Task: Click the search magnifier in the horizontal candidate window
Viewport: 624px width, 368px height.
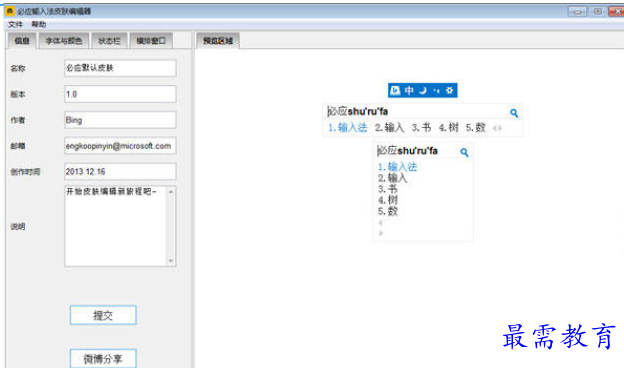Action: click(514, 113)
